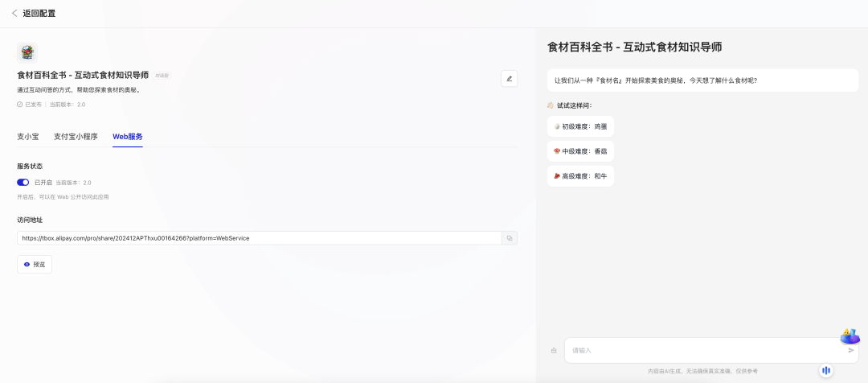Click the 开启后，可以在 Web 公开访问此应用 hint
868x383 pixels.
click(x=63, y=197)
